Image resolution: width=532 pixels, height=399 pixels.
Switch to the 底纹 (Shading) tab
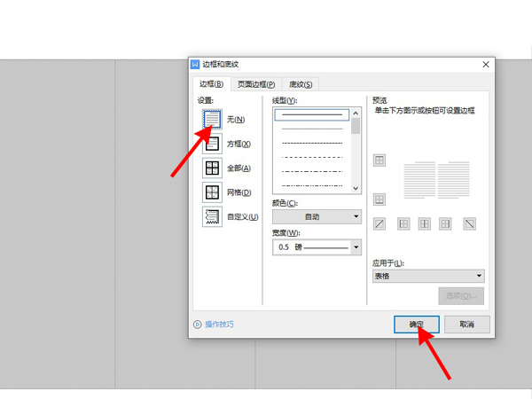click(301, 84)
